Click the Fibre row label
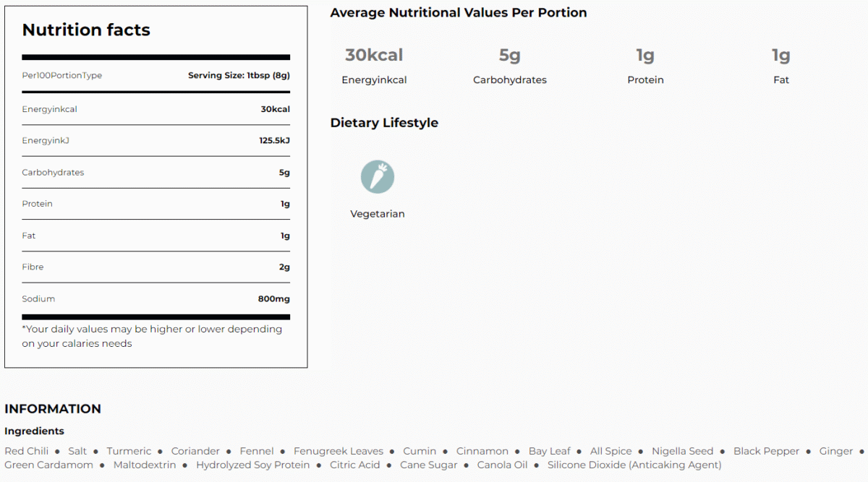This screenshot has height=482, width=868. pos(33,267)
